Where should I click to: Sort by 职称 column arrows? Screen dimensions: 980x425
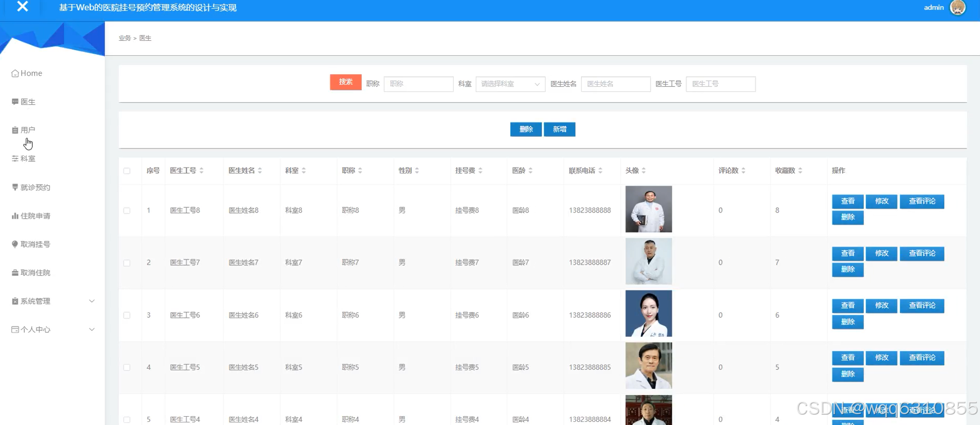[360, 170]
